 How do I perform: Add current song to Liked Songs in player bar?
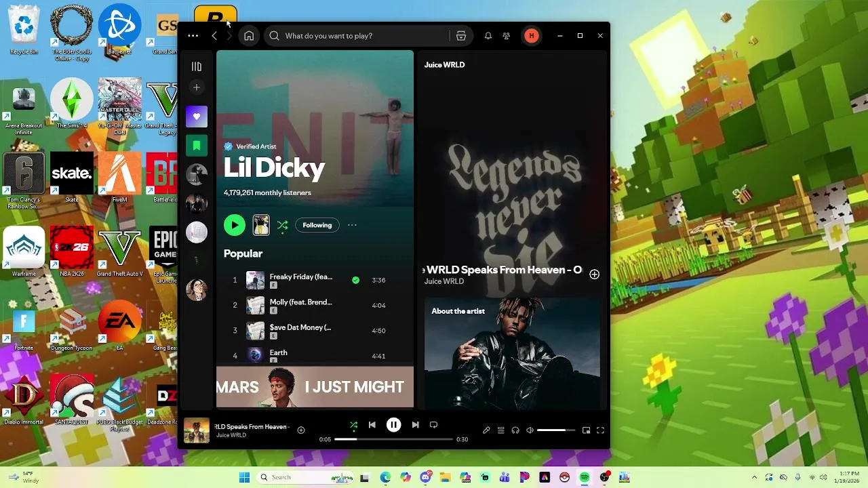pos(301,430)
